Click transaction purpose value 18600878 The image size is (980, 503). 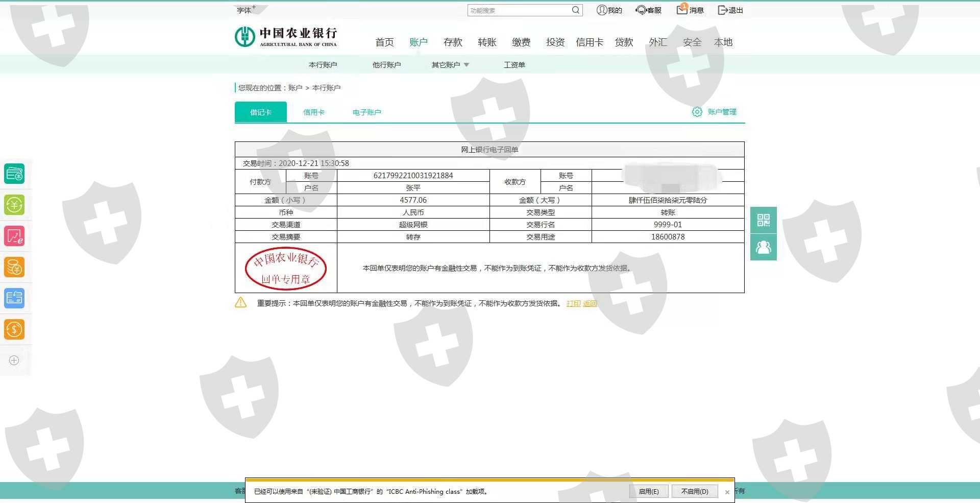(x=668, y=237)
